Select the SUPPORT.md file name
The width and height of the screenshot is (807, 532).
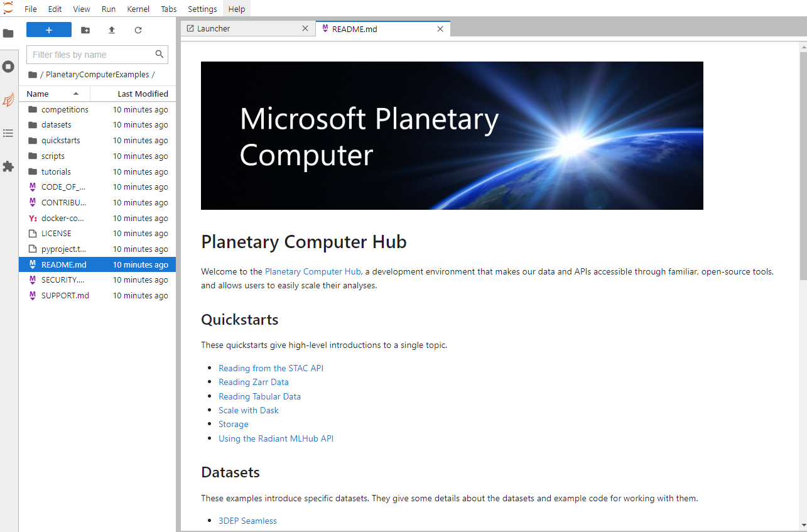click(x=65, y=295)
